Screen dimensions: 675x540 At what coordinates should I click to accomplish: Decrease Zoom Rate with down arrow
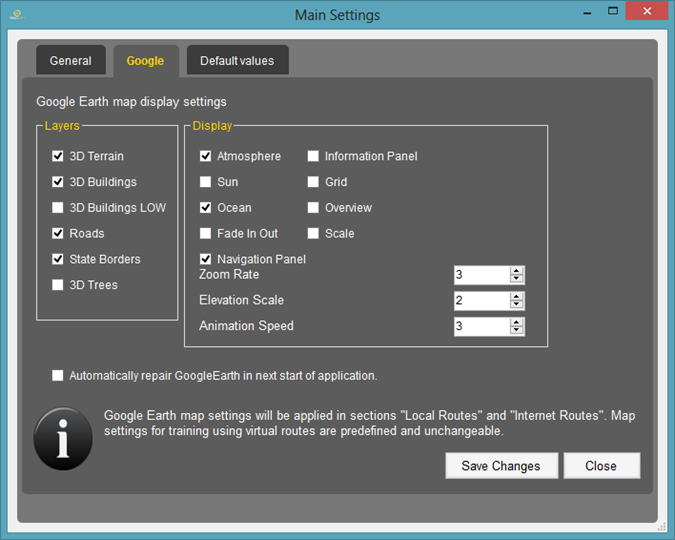[517, 279]
